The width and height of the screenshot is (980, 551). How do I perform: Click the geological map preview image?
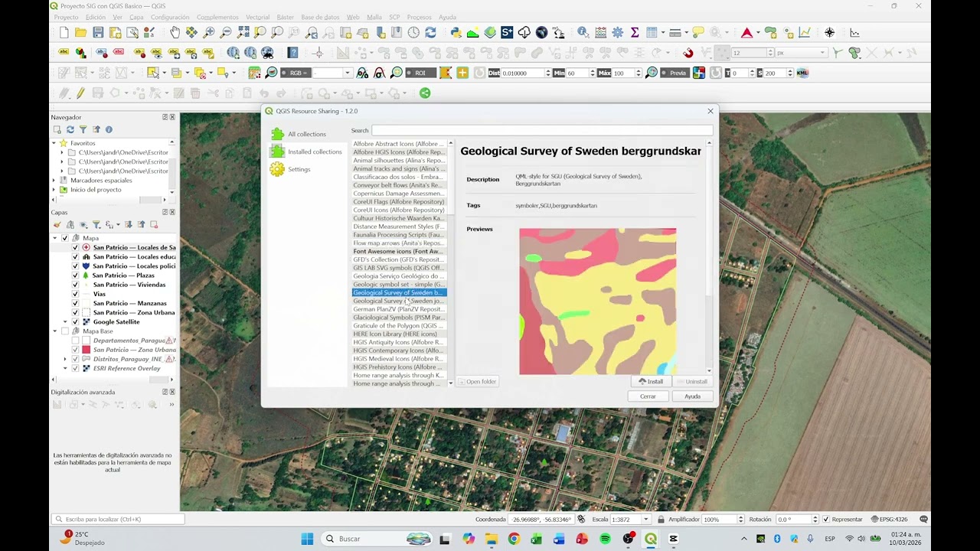[x=597, y=302]
